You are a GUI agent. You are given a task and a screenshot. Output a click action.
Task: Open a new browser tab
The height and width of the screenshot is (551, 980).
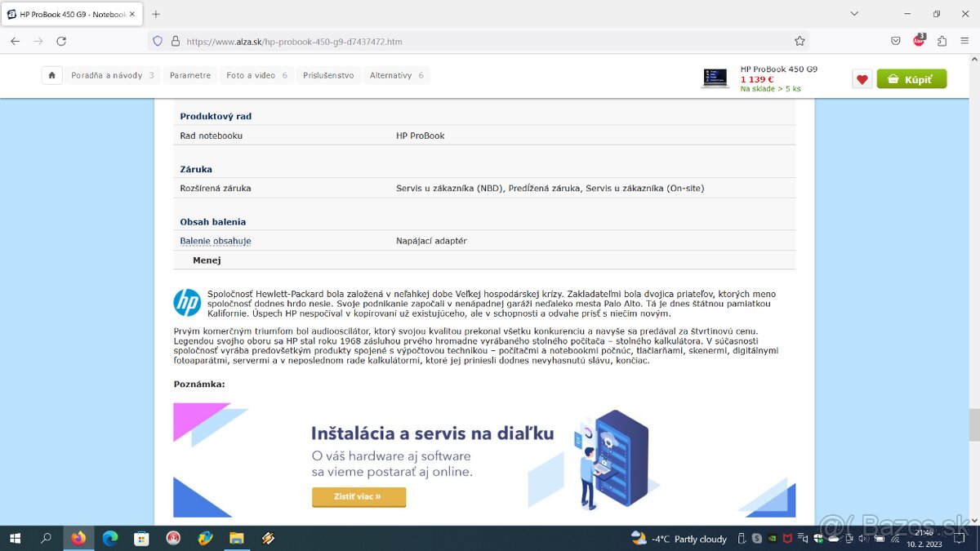[x=156, y=14]
